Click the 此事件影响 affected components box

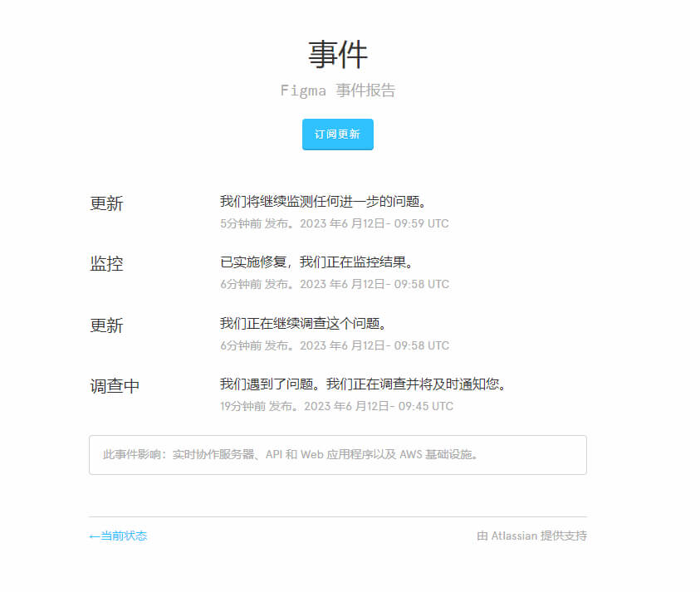337,455
